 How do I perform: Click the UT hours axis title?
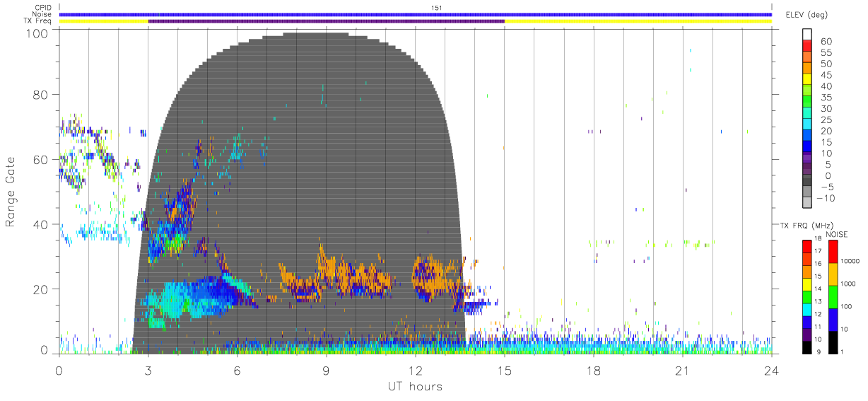pos(414,386)
